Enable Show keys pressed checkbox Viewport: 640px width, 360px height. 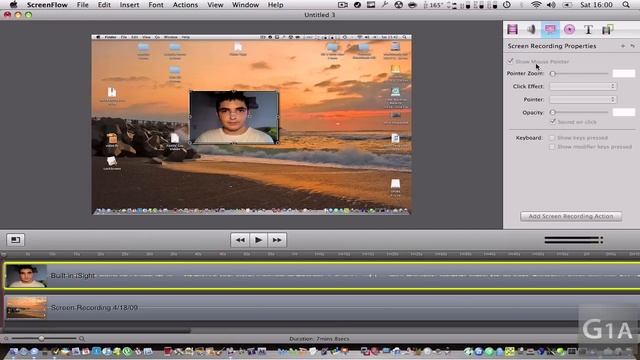coord(552,138)
